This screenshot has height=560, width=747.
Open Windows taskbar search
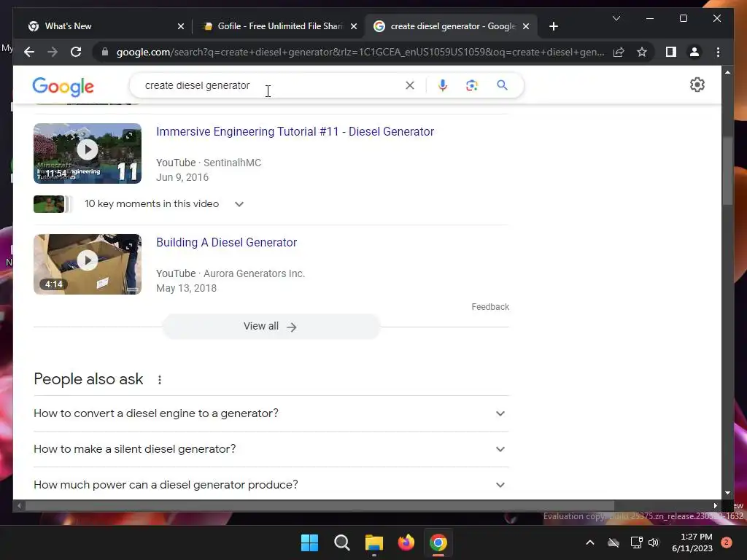point(341,542)
